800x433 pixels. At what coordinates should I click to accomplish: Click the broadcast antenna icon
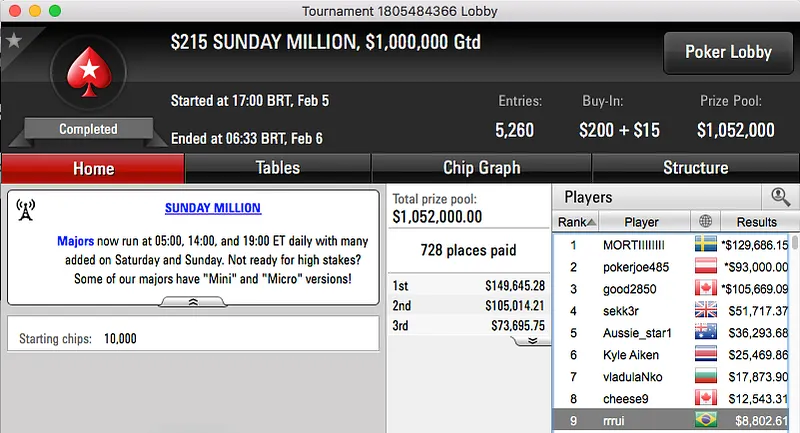click(x=26, y=210)
